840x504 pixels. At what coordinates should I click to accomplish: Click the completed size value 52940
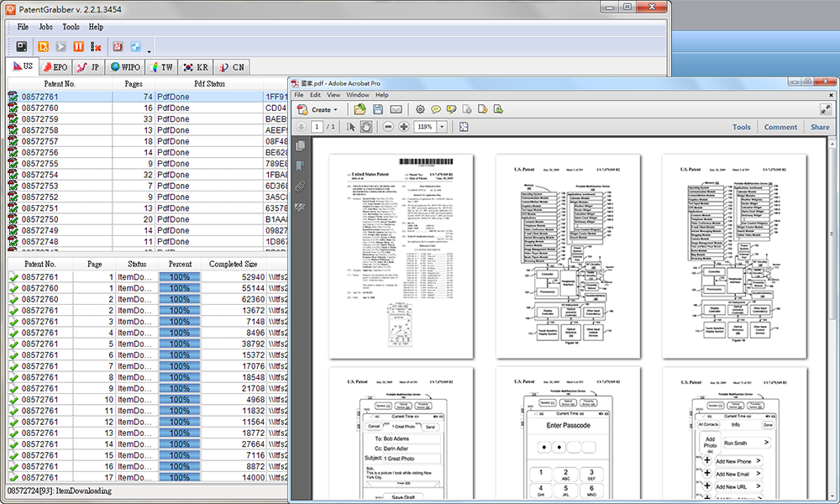point(253,277)
